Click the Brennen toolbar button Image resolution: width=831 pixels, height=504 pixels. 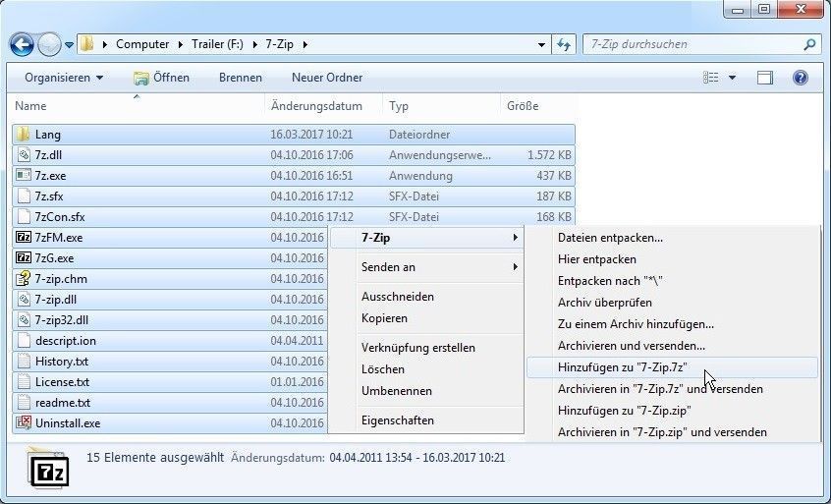click(x=240, y=78)
